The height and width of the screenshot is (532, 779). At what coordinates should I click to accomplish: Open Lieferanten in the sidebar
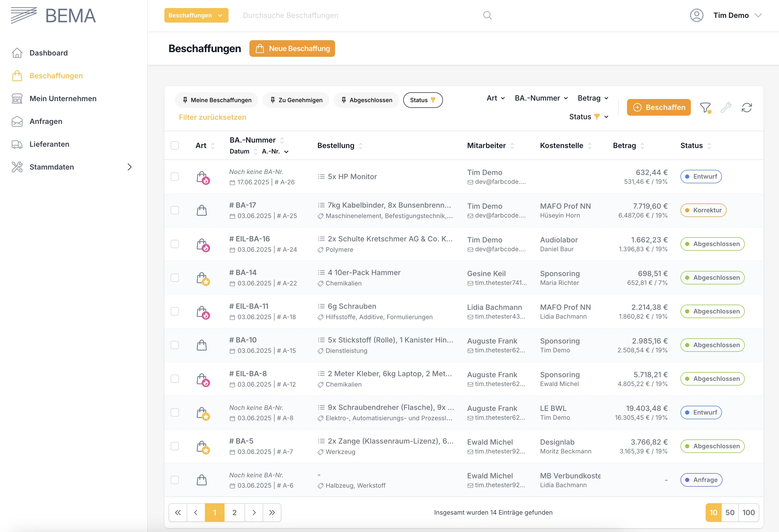[x=49, y=144]
